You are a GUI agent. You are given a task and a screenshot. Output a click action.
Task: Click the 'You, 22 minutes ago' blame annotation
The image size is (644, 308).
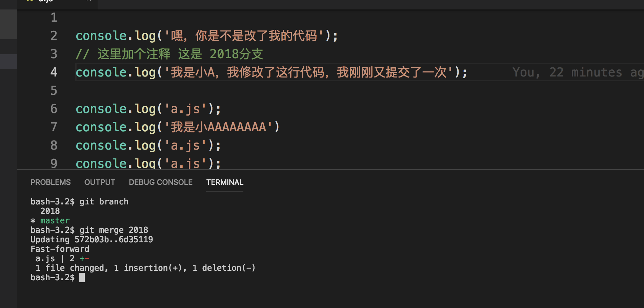point(576,72)
